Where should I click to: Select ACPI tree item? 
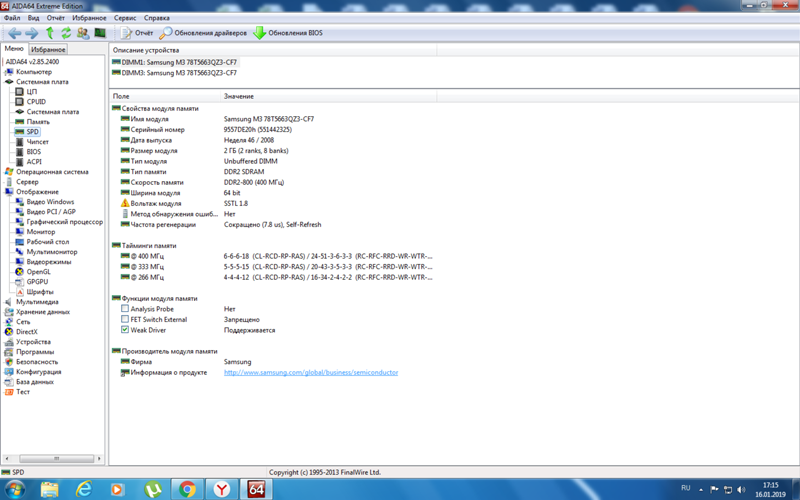[34, 162]
